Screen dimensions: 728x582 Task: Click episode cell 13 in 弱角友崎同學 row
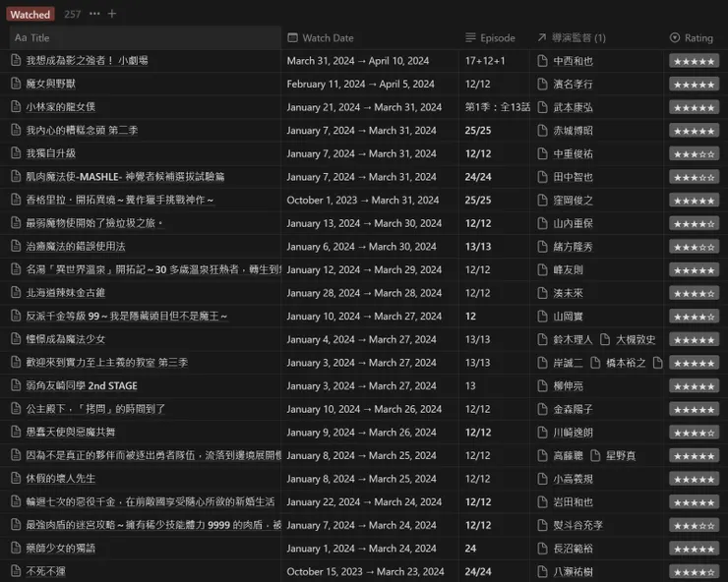coord(470,385)
